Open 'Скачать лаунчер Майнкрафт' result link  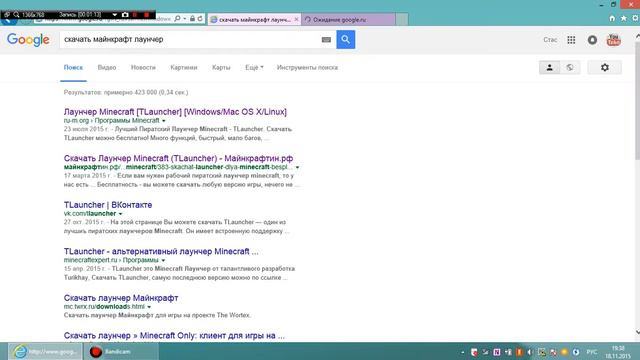[x=121, y=298]
